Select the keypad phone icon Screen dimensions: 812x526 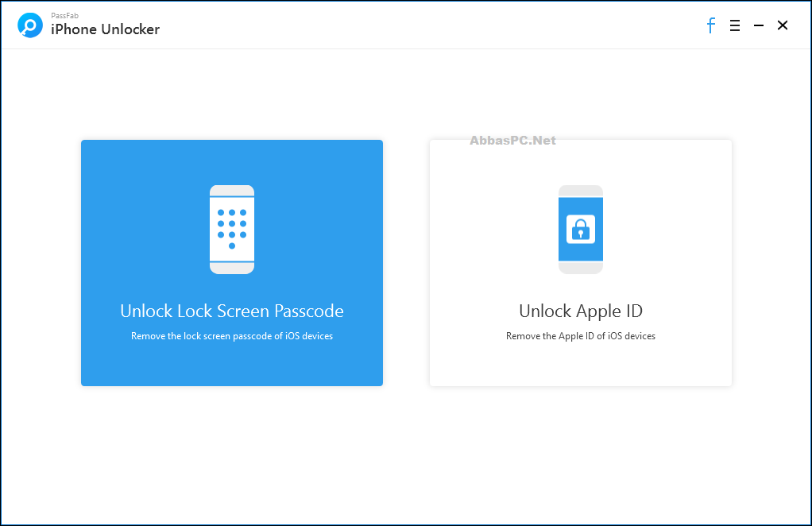point(232,230)
